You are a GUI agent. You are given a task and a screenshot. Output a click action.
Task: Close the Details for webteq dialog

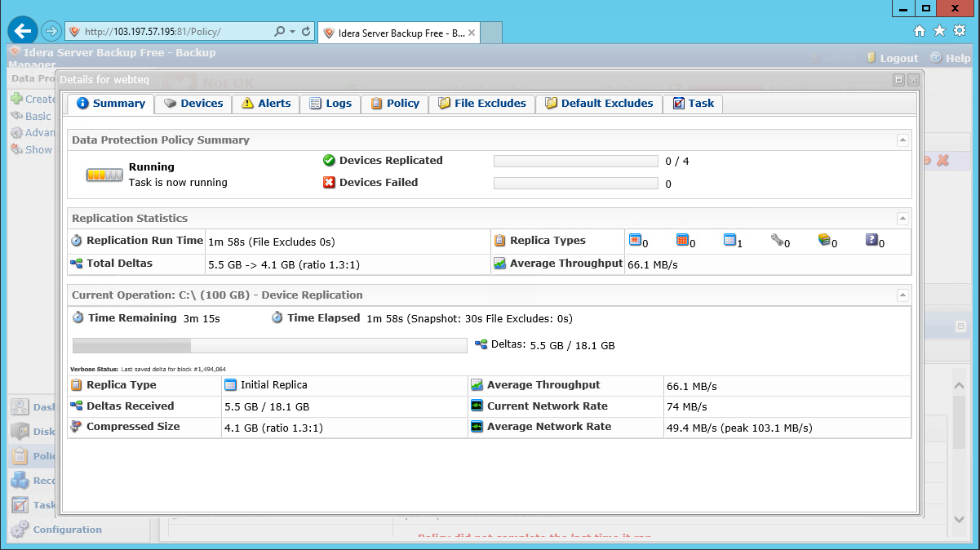pyautogui.click(x=913, y=80)
